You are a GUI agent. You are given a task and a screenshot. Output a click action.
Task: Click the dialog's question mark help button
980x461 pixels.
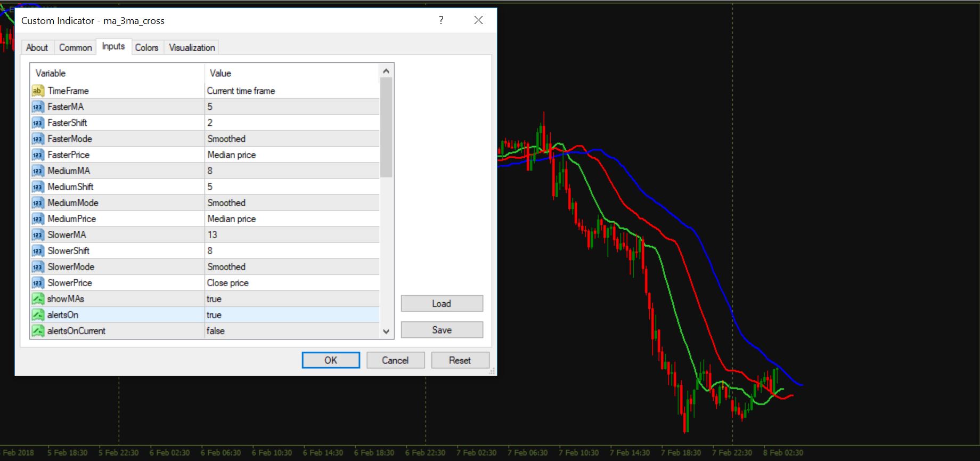pos(441,20)
